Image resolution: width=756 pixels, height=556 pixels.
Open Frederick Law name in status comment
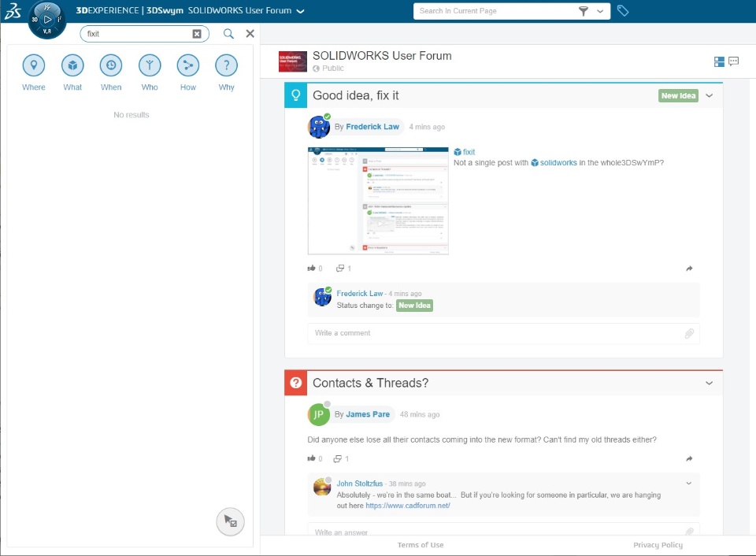(360, 294)
